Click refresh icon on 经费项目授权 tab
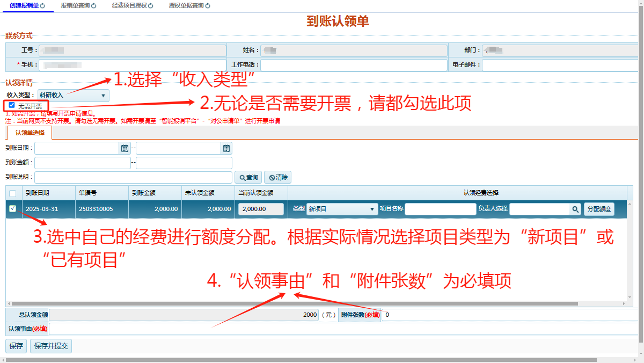The height and width of the screenshot is (363, 644). [x=150, y=6]
